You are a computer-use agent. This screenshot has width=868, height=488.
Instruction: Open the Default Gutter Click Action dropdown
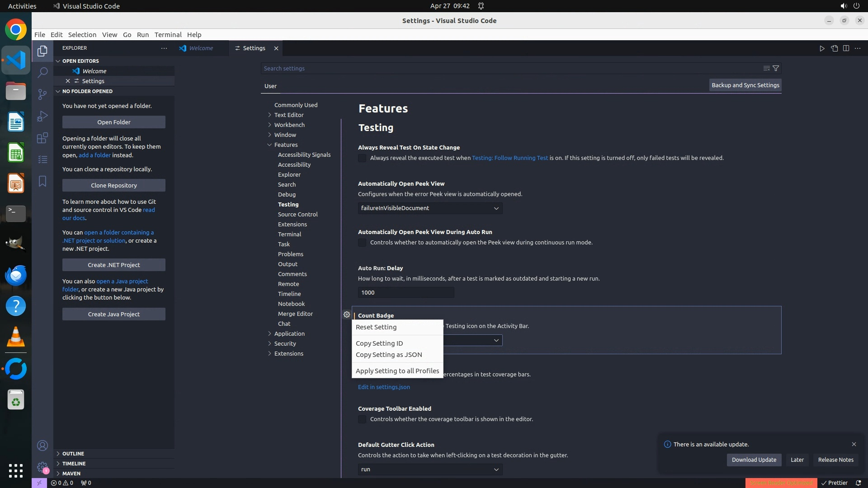[429, 469]
